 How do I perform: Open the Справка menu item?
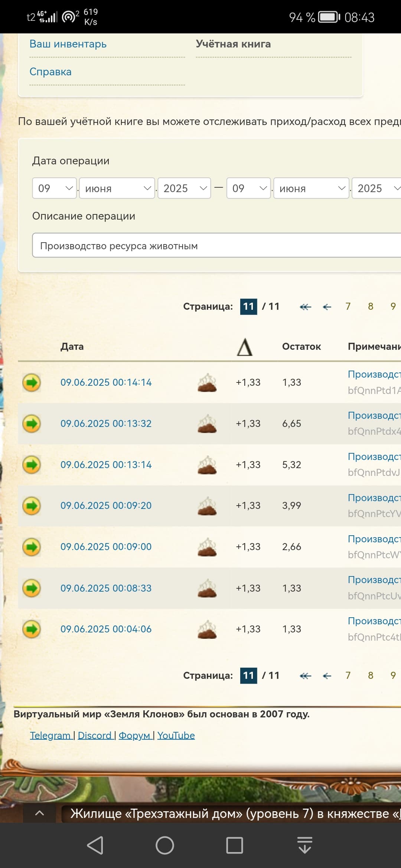click(x=50, y=72)
